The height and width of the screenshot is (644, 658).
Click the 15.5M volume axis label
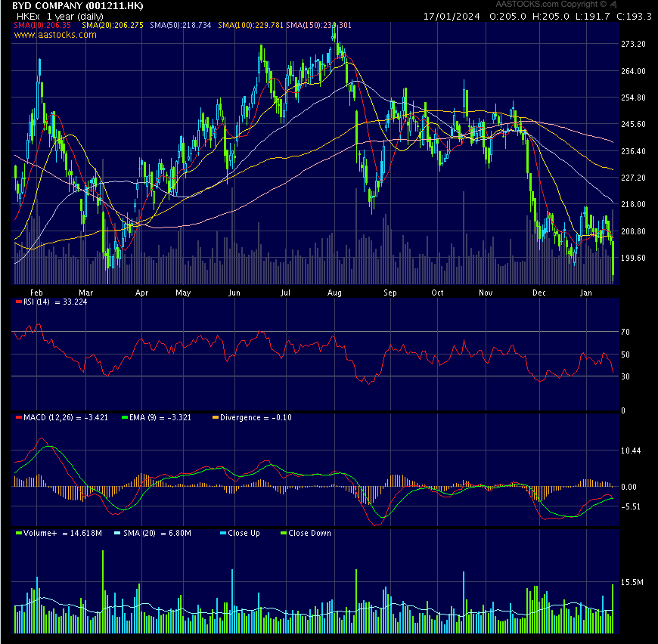(x=632, y=582)
